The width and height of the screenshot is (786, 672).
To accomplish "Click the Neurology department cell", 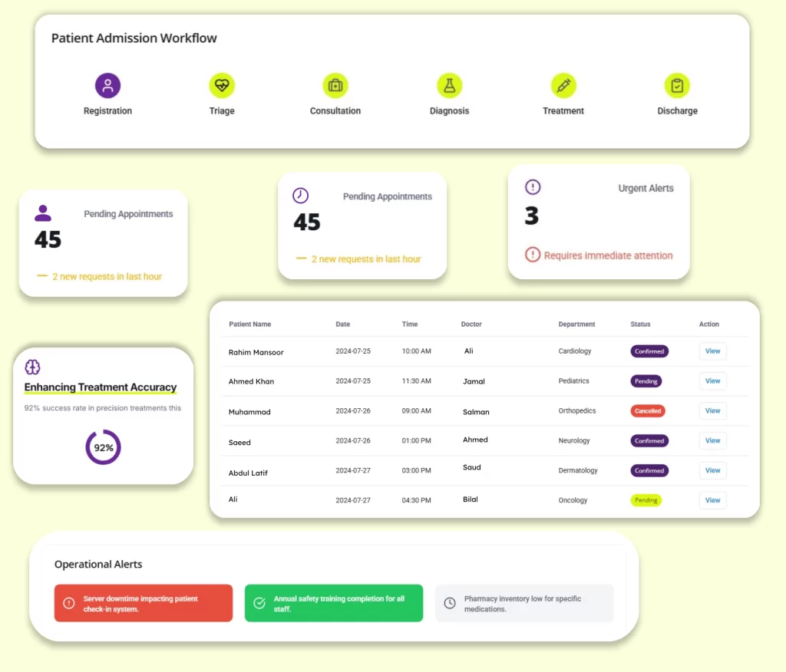I will (574, 440).
